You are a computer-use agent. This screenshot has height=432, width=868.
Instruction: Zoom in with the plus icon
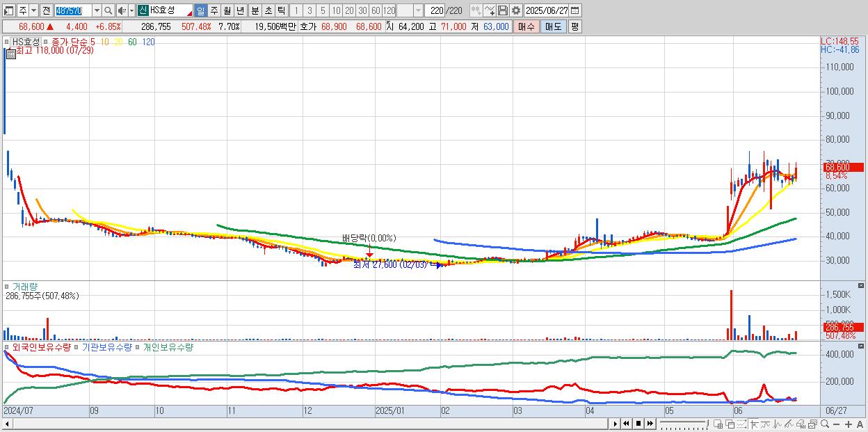click(848, 424)
